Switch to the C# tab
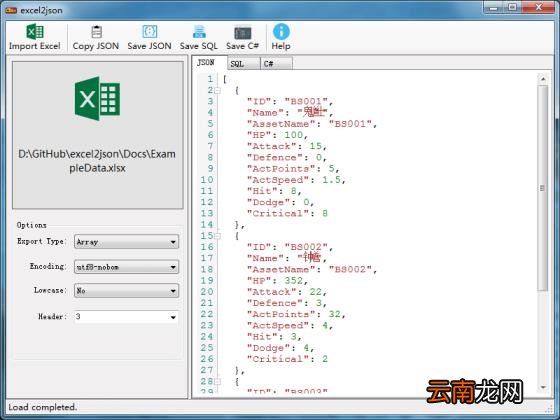 point(276,64)
